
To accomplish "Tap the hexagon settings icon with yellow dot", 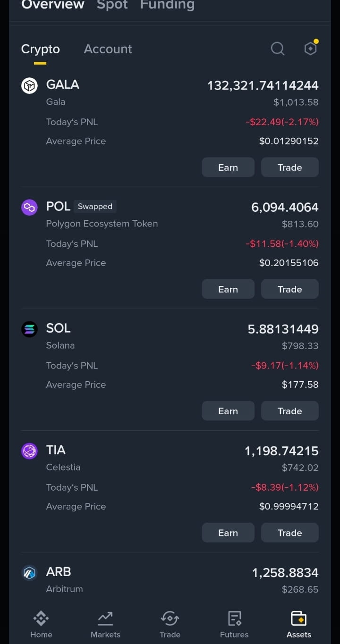I will coord(311,48).
